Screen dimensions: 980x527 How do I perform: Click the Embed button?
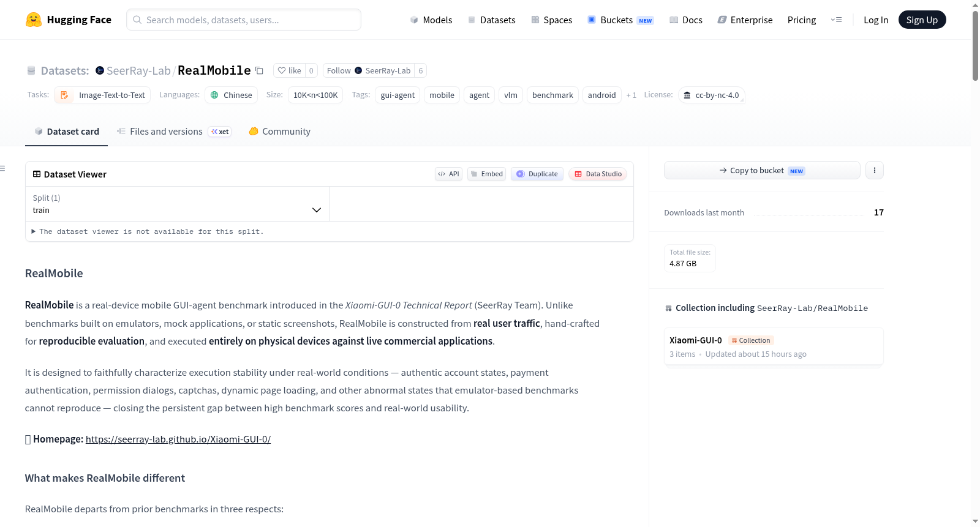coord(486,174)
